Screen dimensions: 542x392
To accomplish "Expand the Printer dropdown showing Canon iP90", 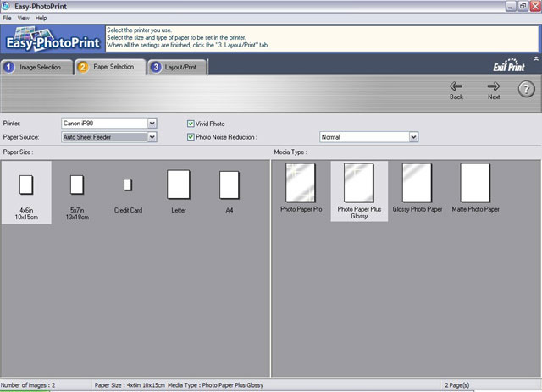I will coord(152,124).
